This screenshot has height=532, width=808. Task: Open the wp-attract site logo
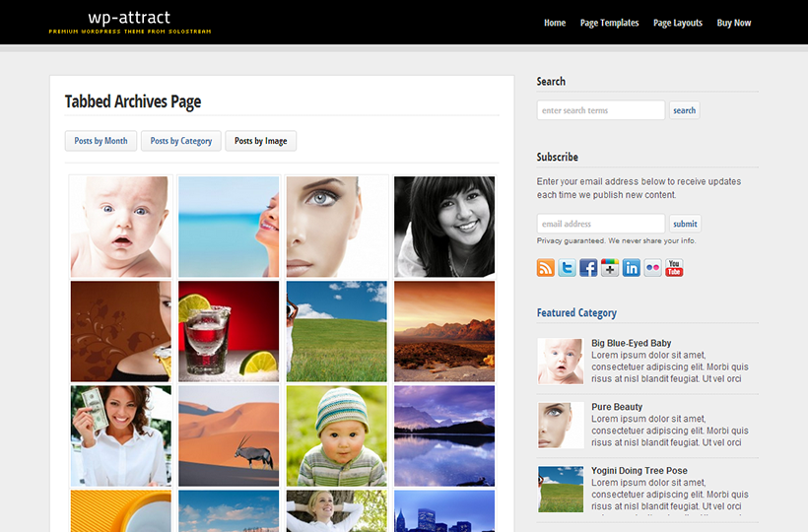click(130, 22)
